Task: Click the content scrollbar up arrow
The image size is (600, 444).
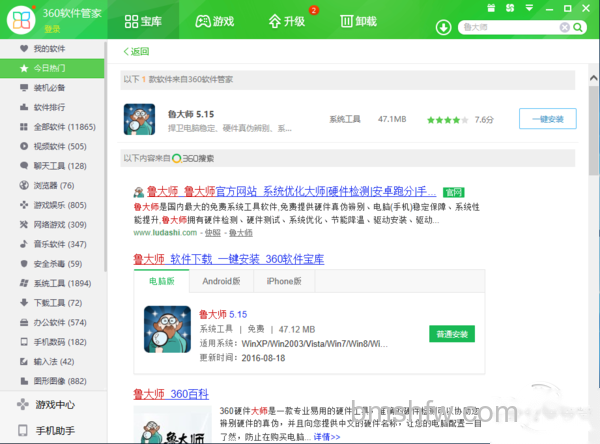Action: tap(593, 78)
